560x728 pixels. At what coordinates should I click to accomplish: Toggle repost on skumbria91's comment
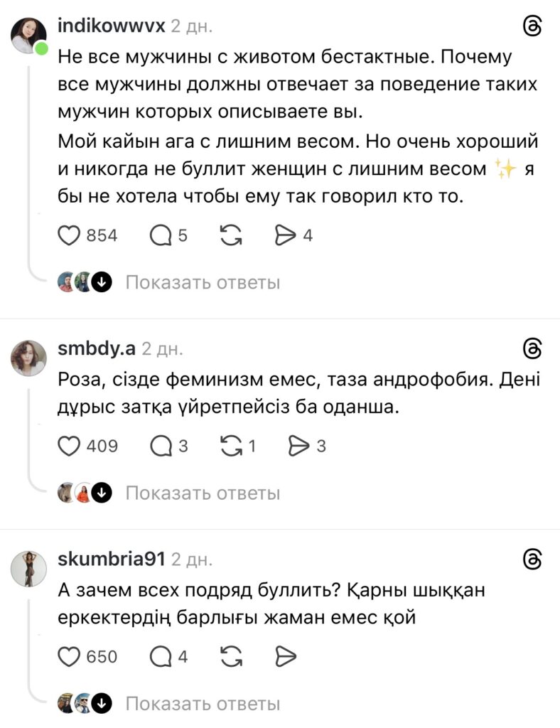[x=231, y=657]
